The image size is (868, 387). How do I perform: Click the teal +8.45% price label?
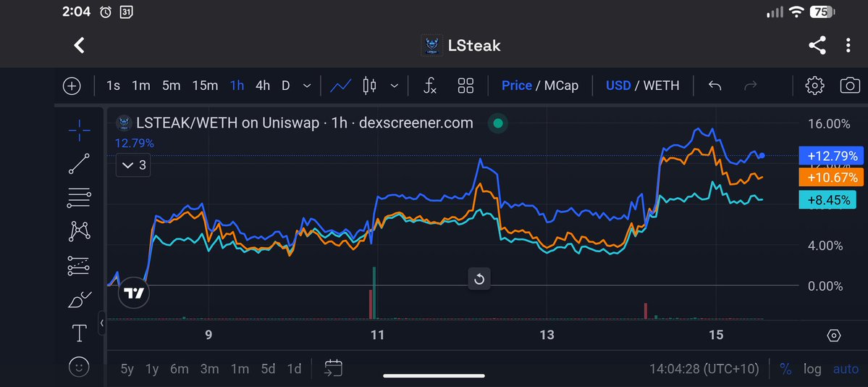[x=827, y=199]
